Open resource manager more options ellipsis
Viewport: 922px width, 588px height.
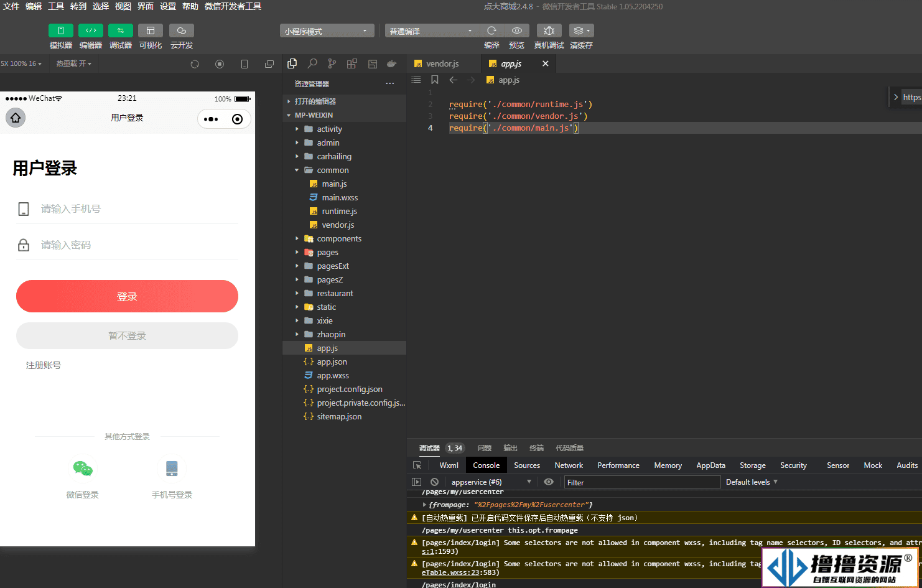(390, 83)
